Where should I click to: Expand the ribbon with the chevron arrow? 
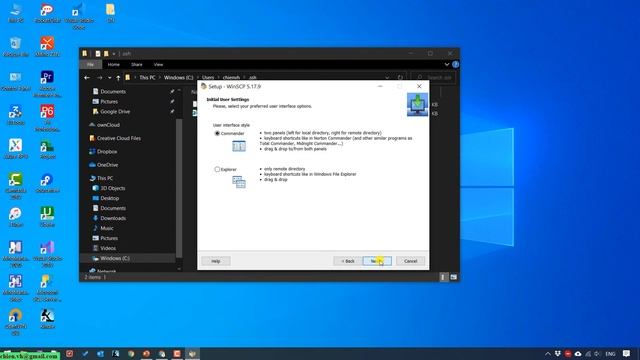[x=447, y=64]
